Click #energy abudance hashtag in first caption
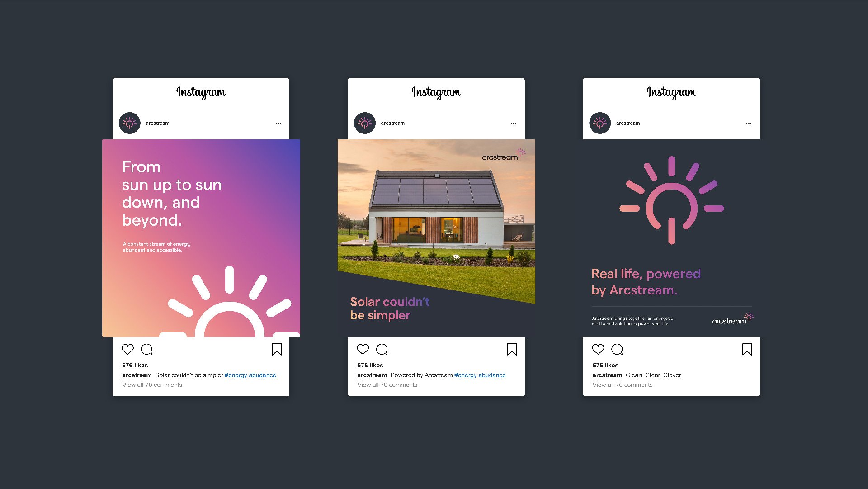Viewport: 868px width, 489px height. (x=250, y=375)
